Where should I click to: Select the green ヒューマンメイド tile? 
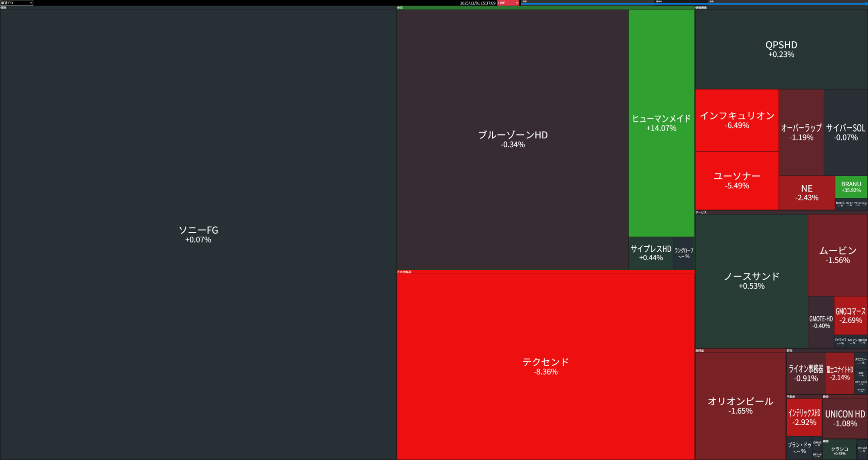click(661, 123)
